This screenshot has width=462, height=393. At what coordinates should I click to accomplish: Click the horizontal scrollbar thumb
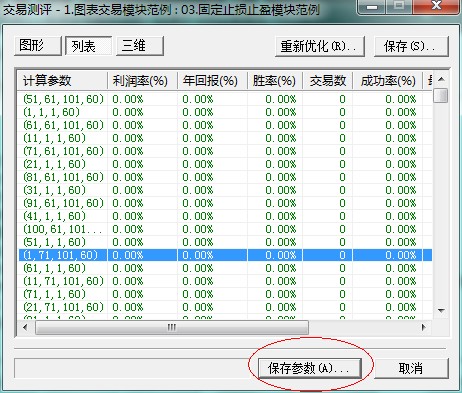point(172,327)
